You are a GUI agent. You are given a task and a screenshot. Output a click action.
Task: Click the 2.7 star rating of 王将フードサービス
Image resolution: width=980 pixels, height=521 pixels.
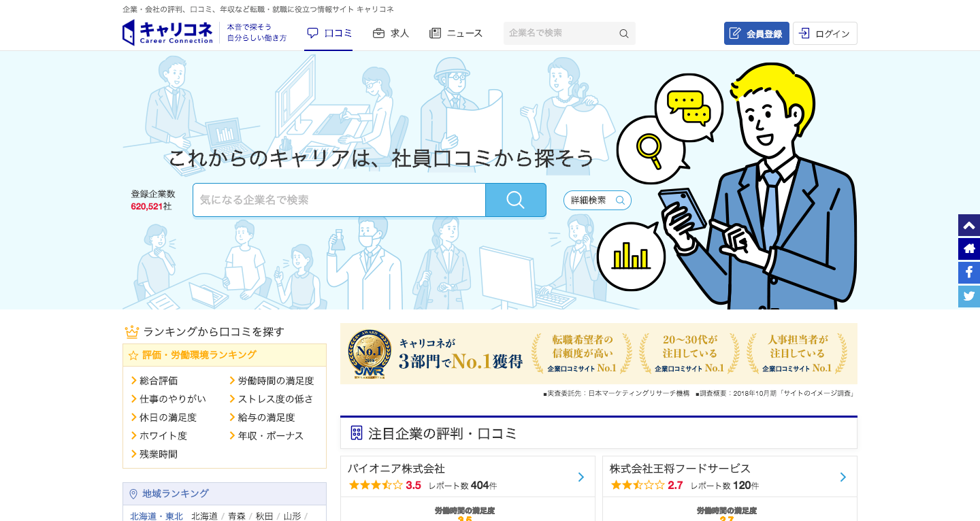point(647,486)
